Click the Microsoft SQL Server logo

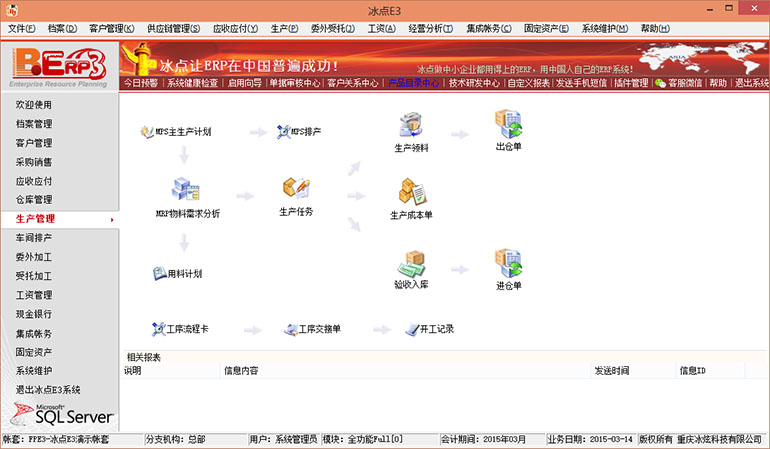point(62,414)
